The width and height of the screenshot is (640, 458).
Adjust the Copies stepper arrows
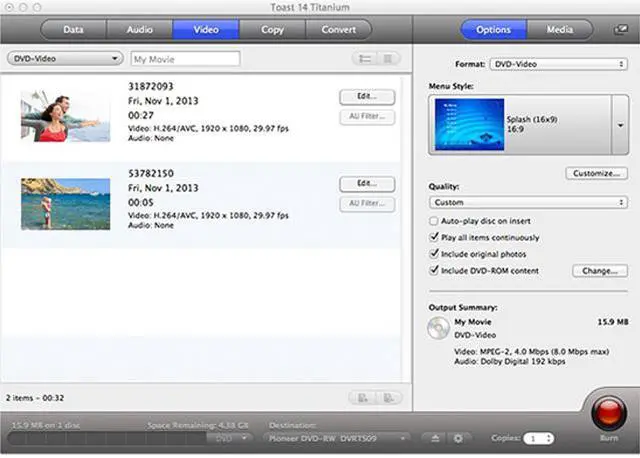click(549, 438)
